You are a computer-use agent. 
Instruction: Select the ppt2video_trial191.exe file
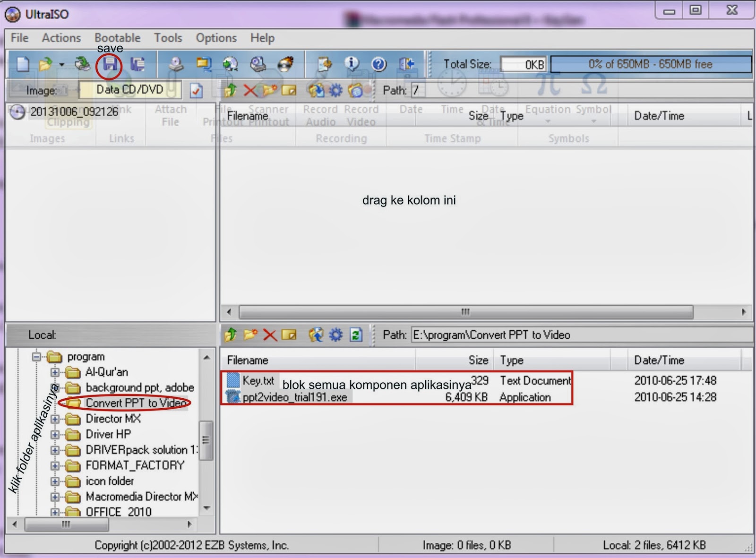point(295,397)
